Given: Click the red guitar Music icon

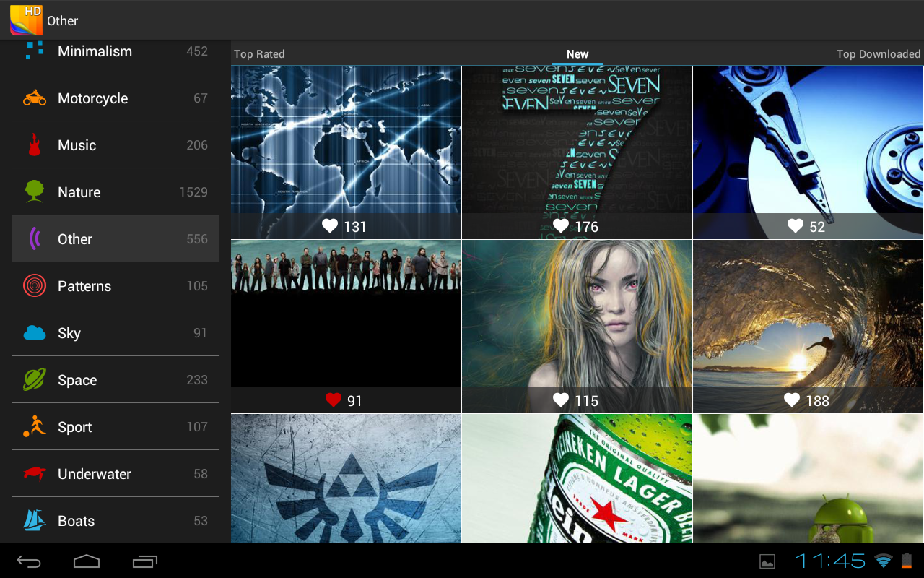Looking at the screenshot, I should click(x=34, y=144).
